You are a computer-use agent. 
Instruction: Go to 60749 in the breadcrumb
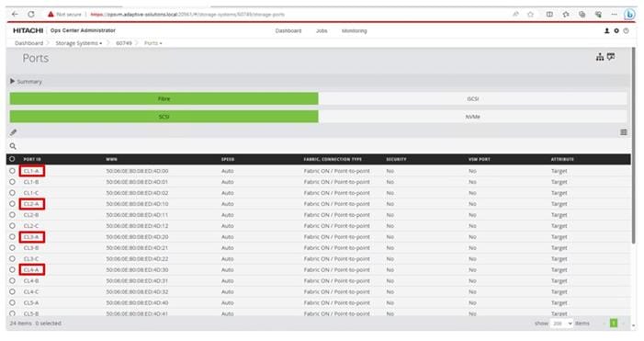pos(124,43)
